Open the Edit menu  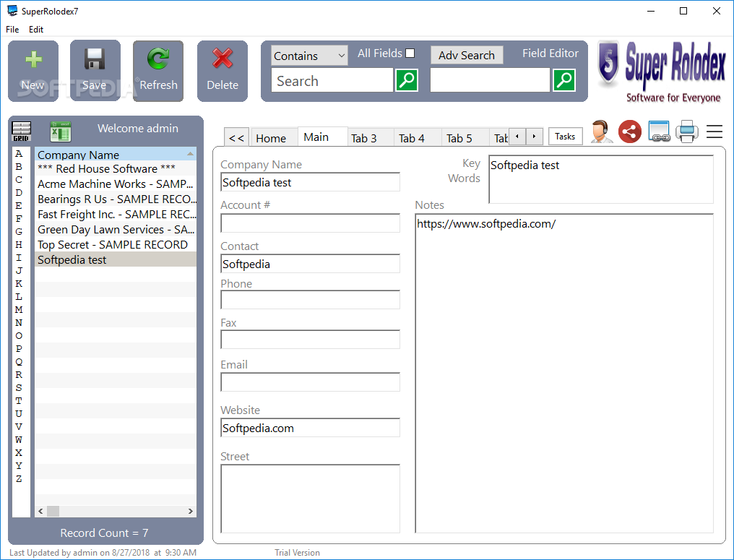coord(36,30)
